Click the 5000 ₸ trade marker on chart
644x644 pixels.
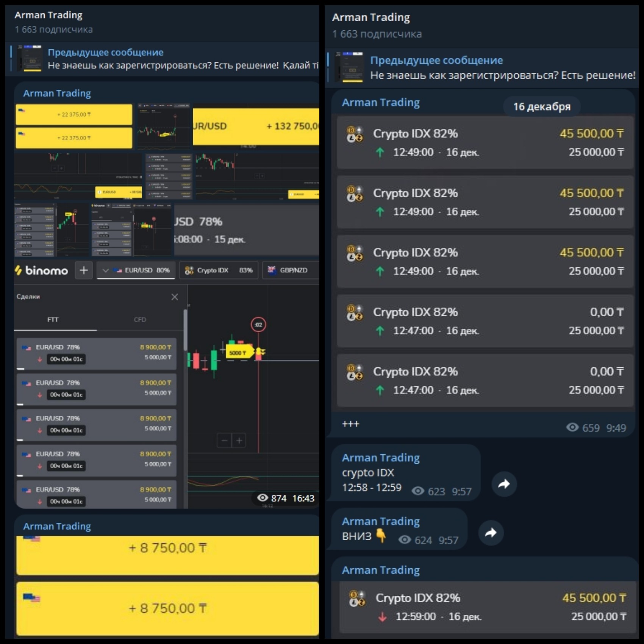239,352
